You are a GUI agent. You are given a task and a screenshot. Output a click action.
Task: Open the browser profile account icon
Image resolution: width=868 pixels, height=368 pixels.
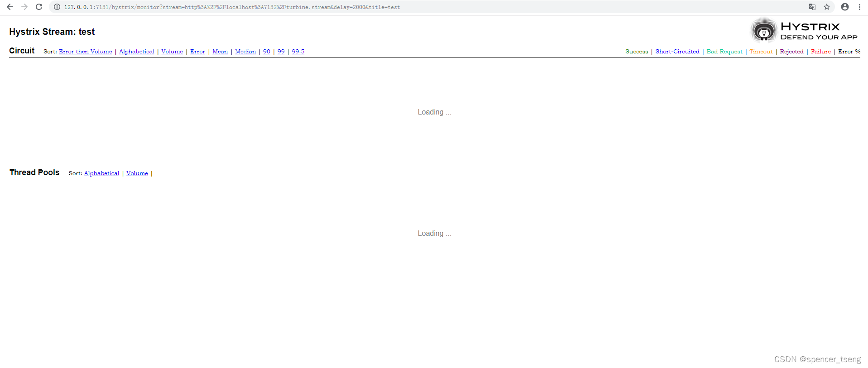[x=845, y=7]
